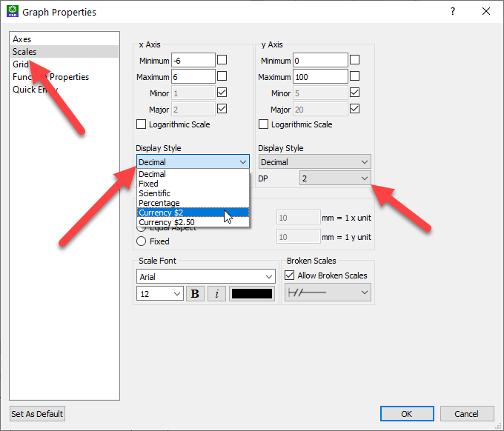
Task: Click the Set As Default button
Action: pos(37,414)
